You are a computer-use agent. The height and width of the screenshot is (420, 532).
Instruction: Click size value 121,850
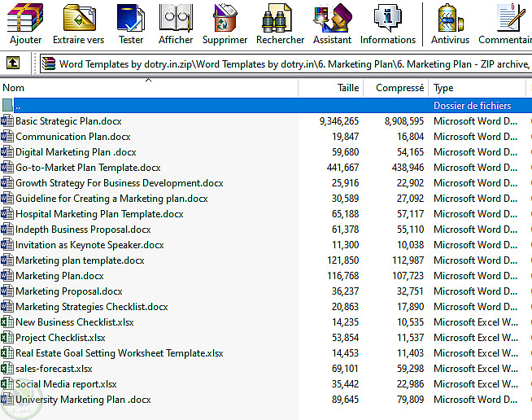click(342, 260)
